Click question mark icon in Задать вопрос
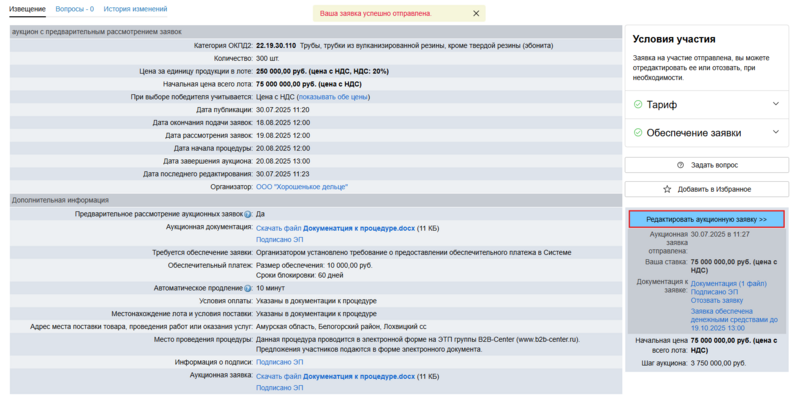This screenshot has height=404, width=800. pyautogui.click(x=680, y=165)
